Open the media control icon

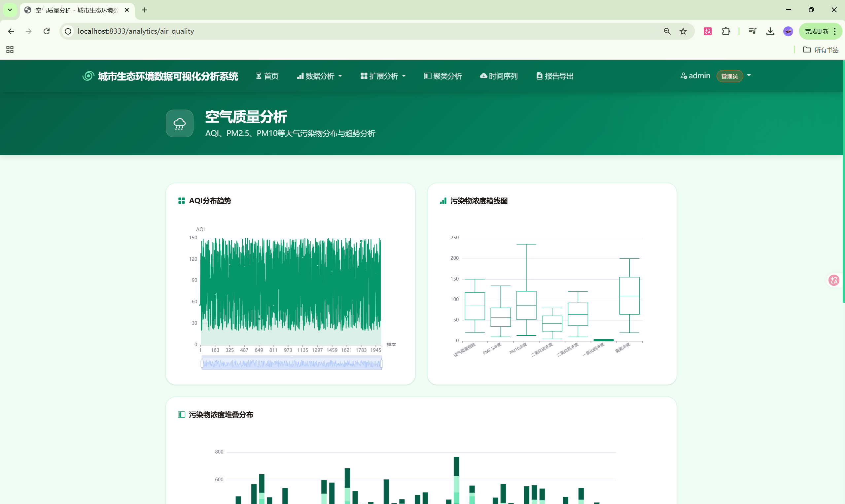tap(752, 31)
